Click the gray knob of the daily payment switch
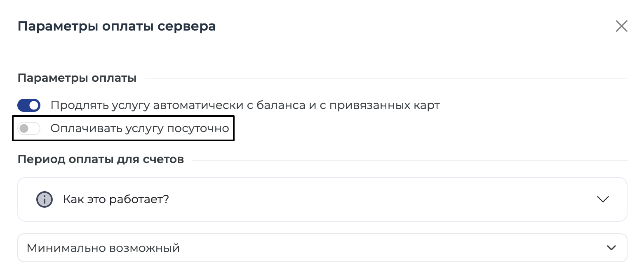The image size is (644, 280). tap(24, 128)
